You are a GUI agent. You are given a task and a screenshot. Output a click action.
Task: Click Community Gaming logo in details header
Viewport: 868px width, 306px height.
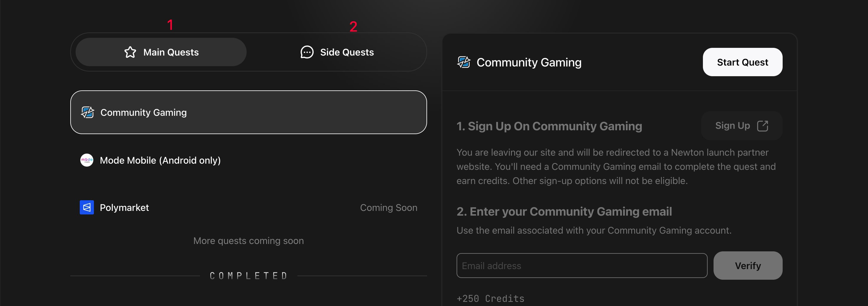pyautogui.click(x=464, y=62)
